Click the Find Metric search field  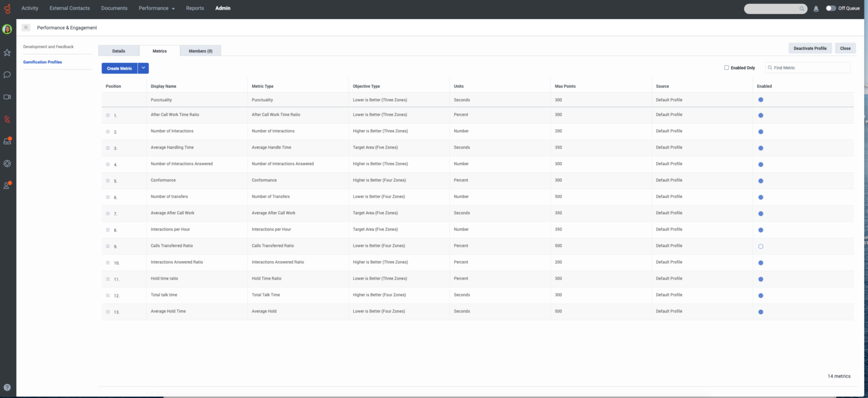point(810,68)
